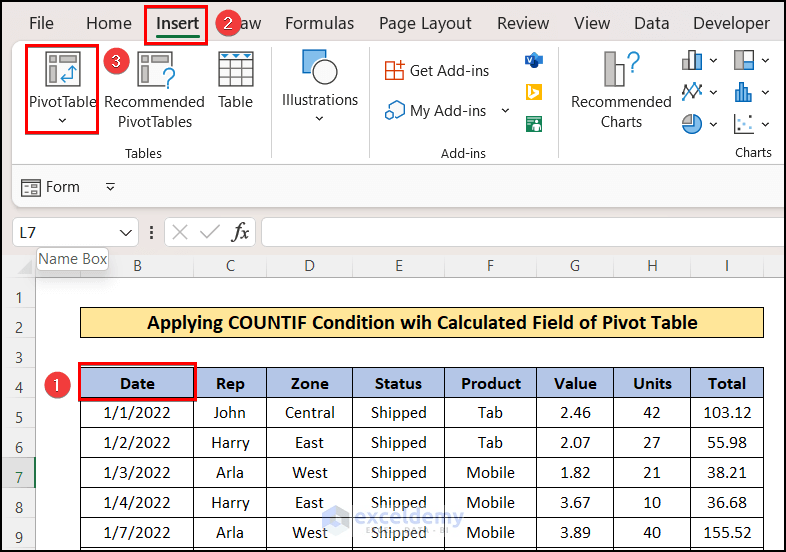Open Recommended PivotTables

pos(154,89)
